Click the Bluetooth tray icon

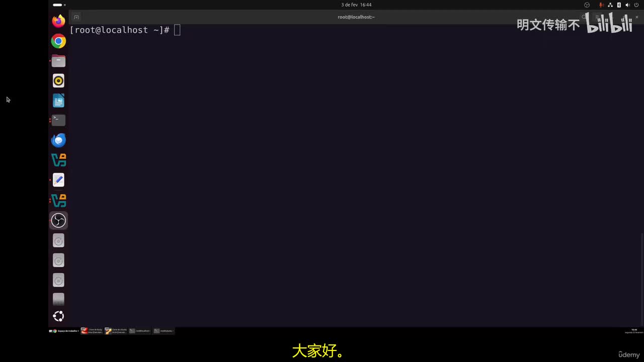619,5
